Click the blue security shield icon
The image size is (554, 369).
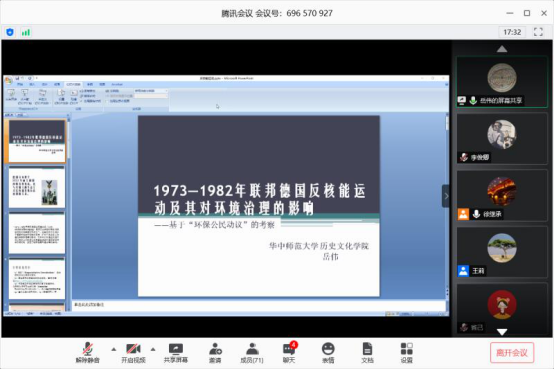coord(10,32)
